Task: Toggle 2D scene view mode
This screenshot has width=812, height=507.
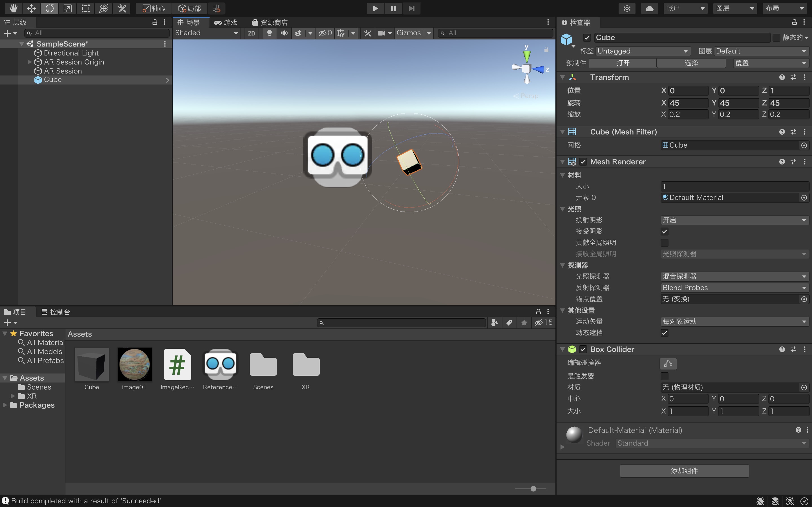Action: coord(251,33)
